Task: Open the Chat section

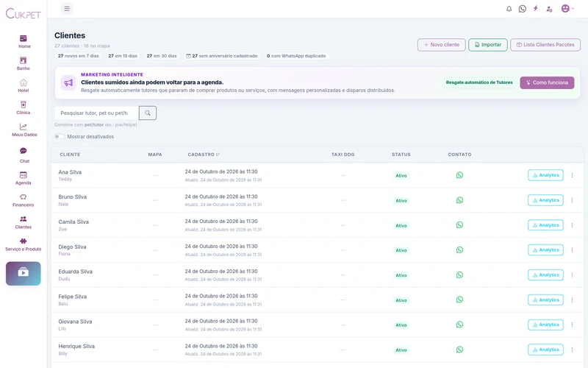Action: 24,155
